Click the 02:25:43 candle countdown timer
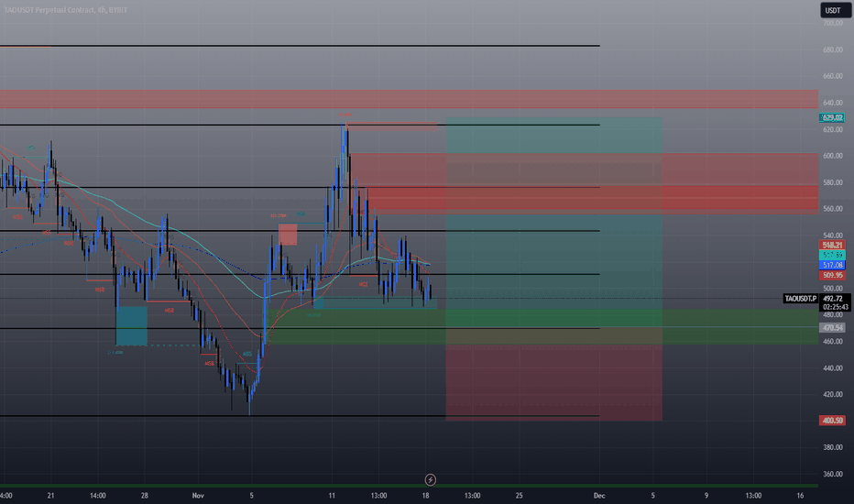Viewport: 854px width, 504px height. 836,307
